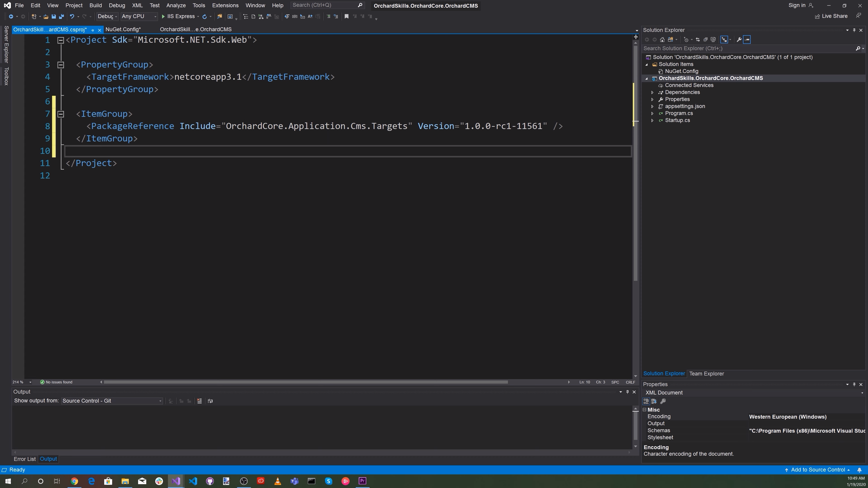Image resolution: width=868 pixels, height=488 pixels.
Task: Open the Extensions menu
Action: [225, 5]
